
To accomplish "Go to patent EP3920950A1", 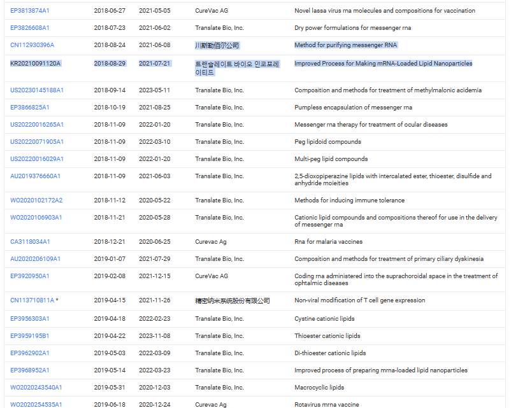I will (x=29, y=276).
